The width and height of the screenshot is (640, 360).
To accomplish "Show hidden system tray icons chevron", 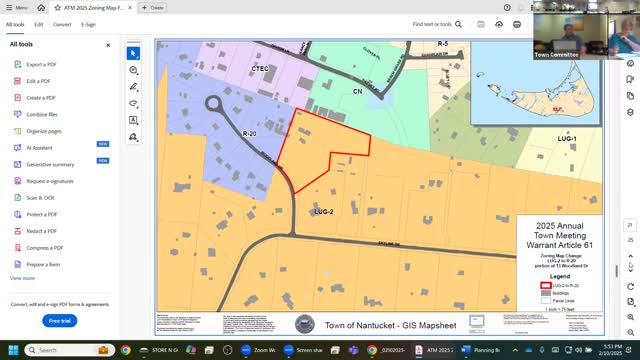I will [515, 350].
